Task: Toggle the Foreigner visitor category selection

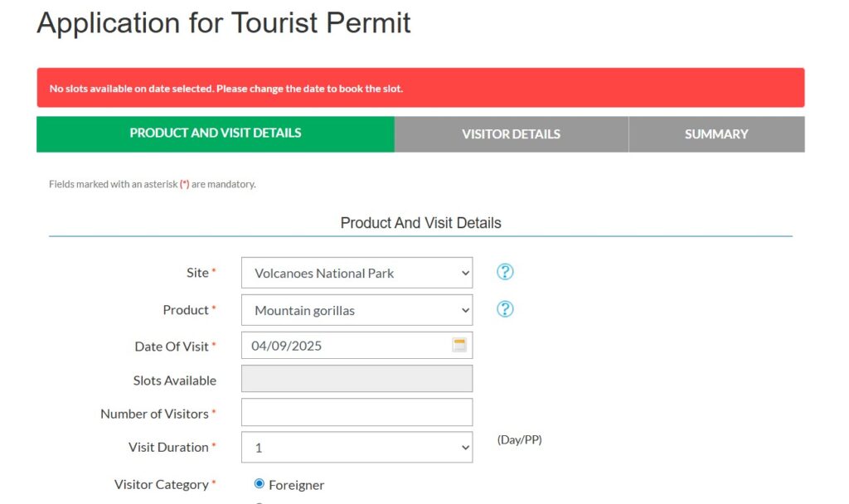Action: [258, 483]
